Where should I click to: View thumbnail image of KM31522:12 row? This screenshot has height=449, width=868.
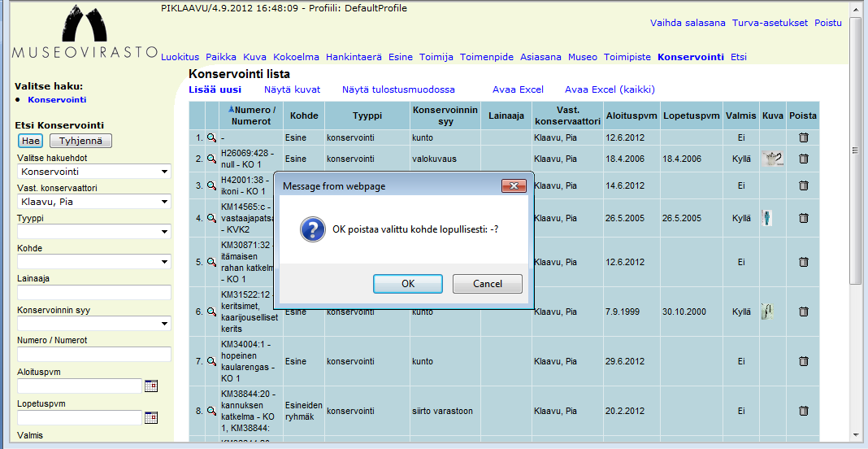[x=767, y=312]
